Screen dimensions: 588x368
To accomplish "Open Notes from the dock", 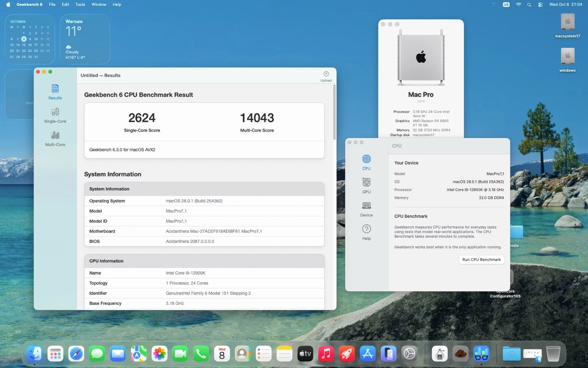I will tap(284, 354).
